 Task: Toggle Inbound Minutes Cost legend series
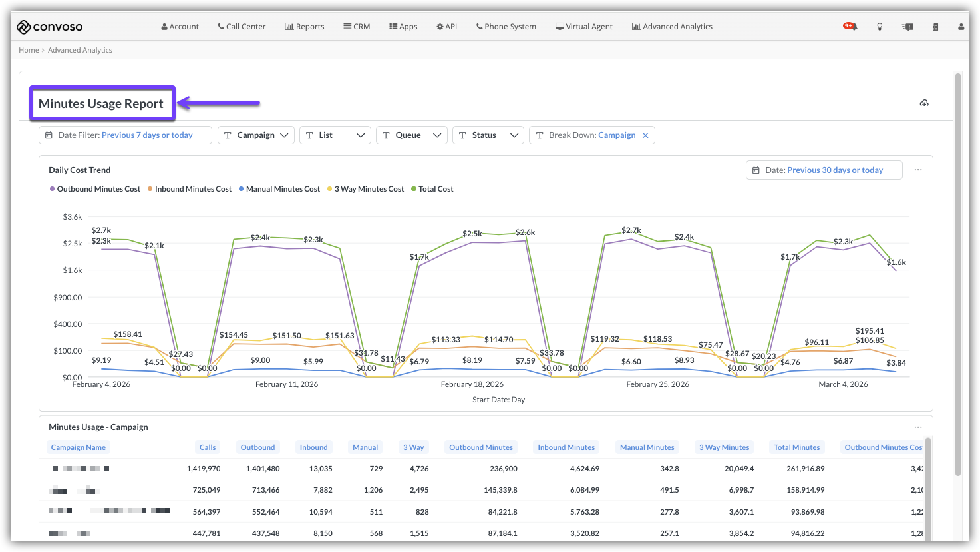pos(190,189)
